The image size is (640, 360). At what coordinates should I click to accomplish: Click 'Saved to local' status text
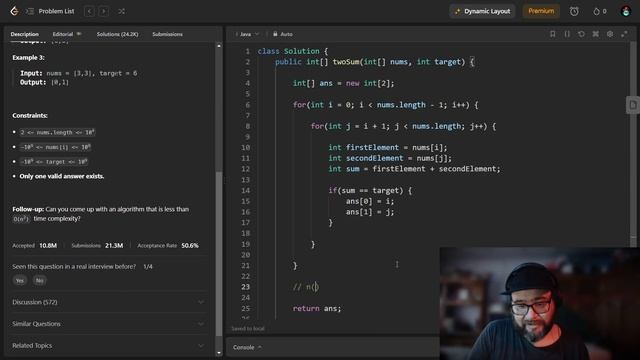[x=248, y=329]
